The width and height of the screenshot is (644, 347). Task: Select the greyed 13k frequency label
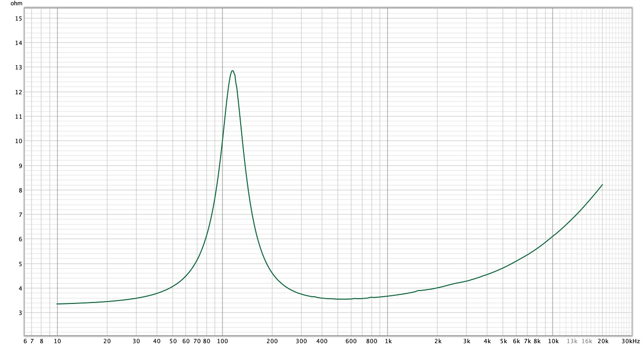click(572, 341)
